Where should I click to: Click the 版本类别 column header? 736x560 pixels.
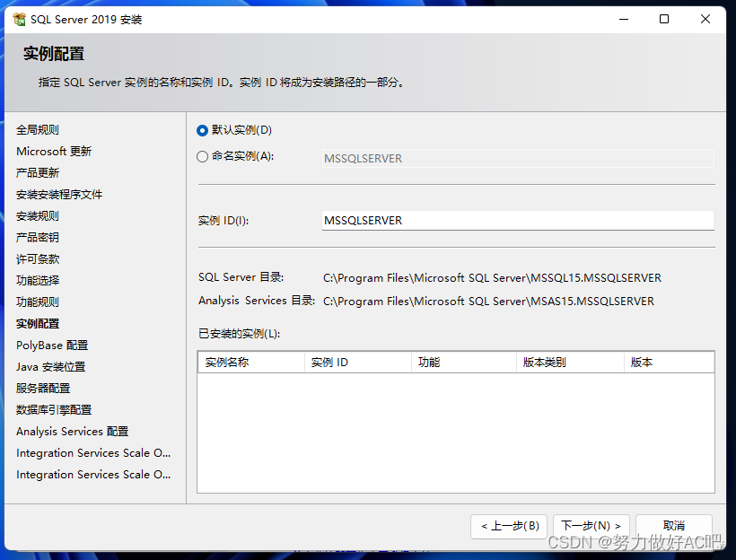(x=570, y=363)
